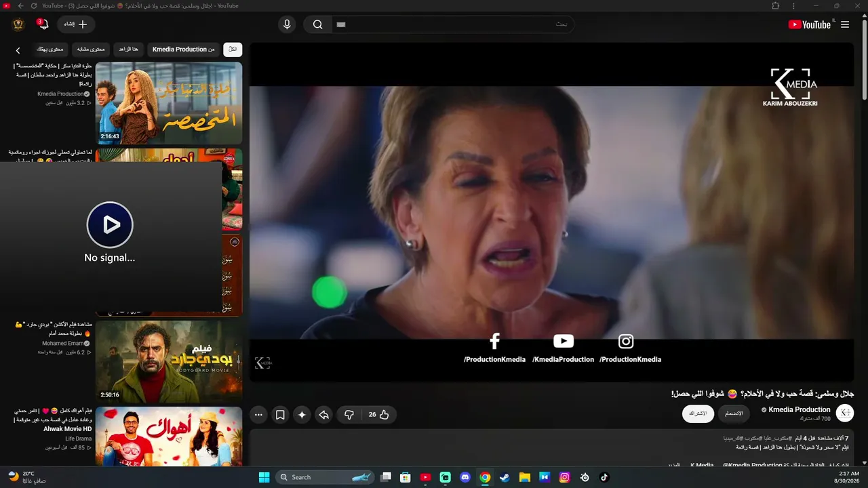The width and height of the screenshot is (868, 488).
Task: Dislike the video with thumbs down
Action: (349, 415)
